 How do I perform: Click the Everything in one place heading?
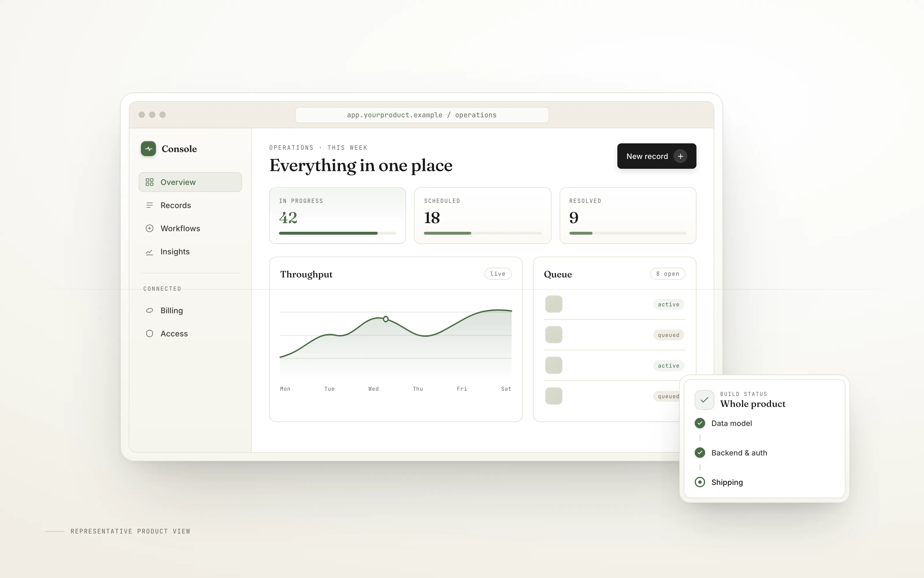click(x=361, y=166)
